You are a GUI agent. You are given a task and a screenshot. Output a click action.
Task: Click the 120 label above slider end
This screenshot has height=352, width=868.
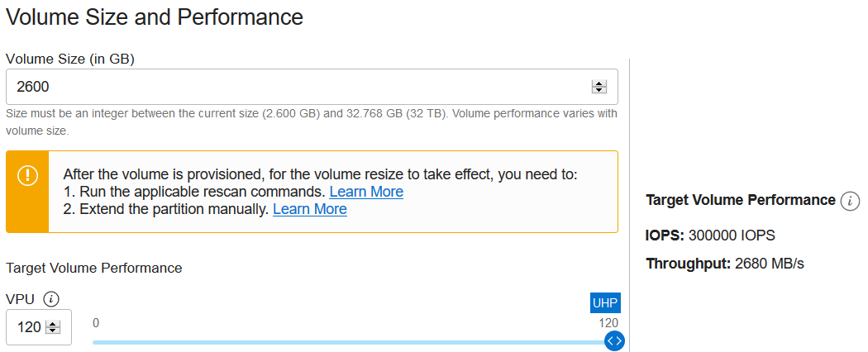608,323
